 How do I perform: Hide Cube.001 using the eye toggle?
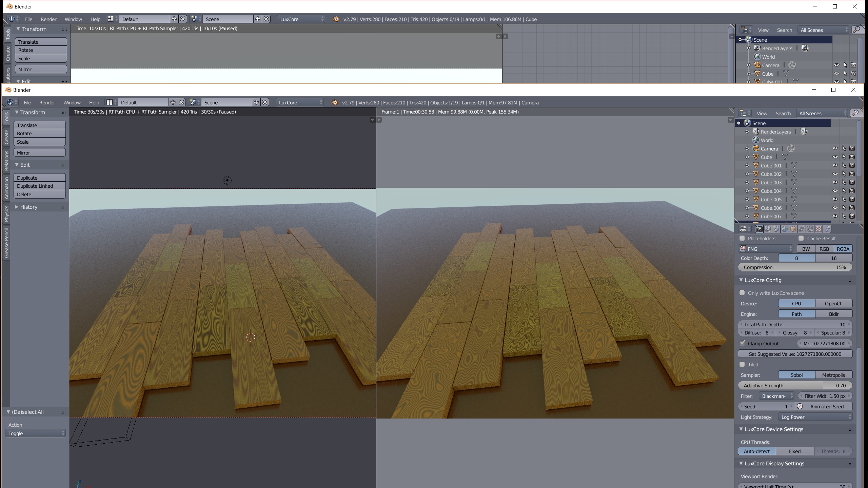(835, 165)
